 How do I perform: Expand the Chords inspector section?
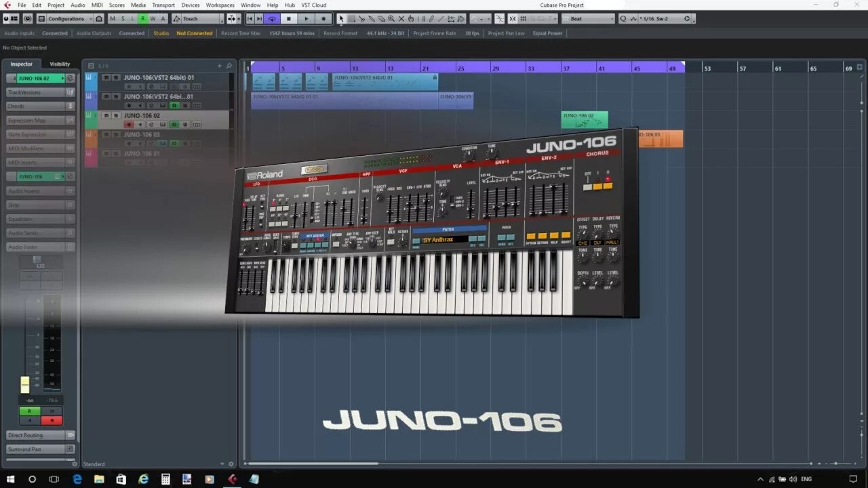click(40, 106)
